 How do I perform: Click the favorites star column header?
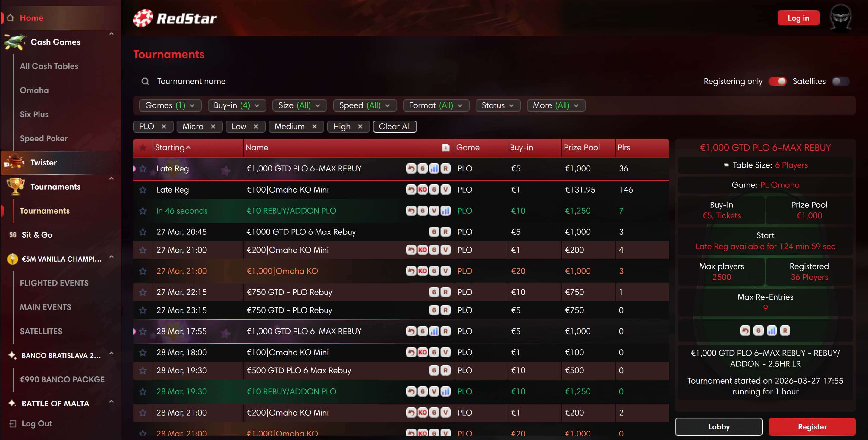click(143, 148)
